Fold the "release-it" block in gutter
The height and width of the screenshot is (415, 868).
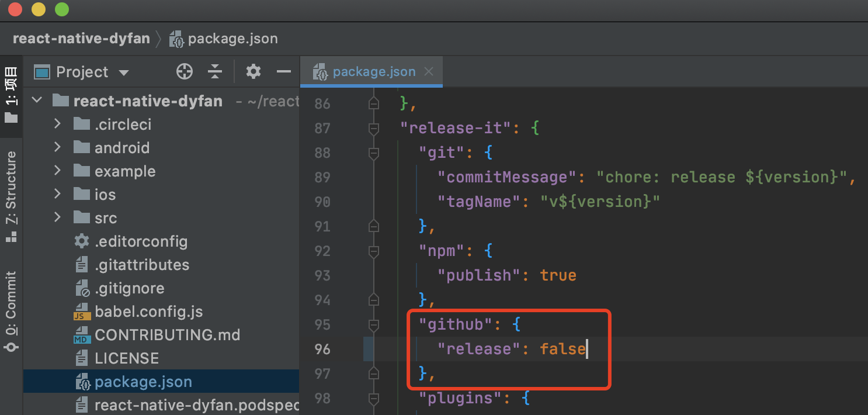pos(374,128)
